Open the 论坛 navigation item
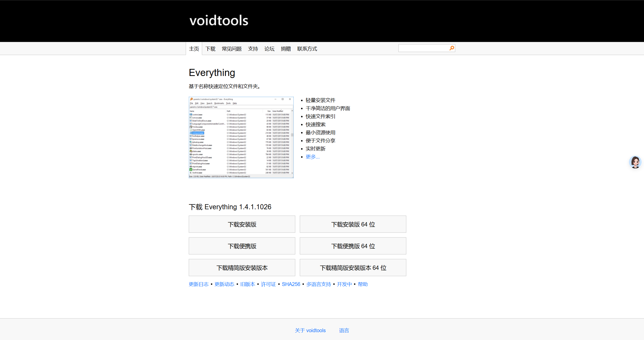Screen dimensions: 644x340 269,49
